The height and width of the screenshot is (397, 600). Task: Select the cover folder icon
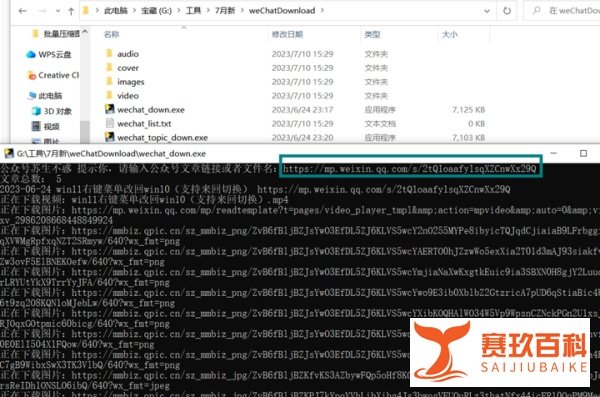click(x=109, y=67)
